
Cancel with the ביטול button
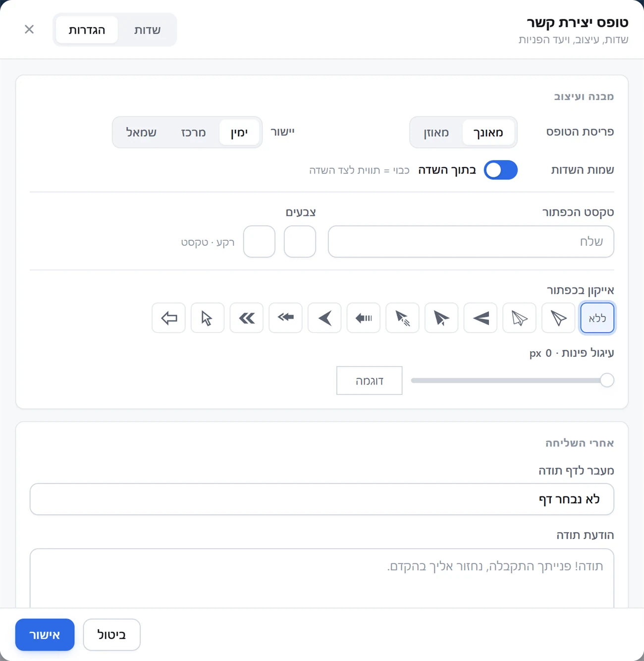click(111, 635)
